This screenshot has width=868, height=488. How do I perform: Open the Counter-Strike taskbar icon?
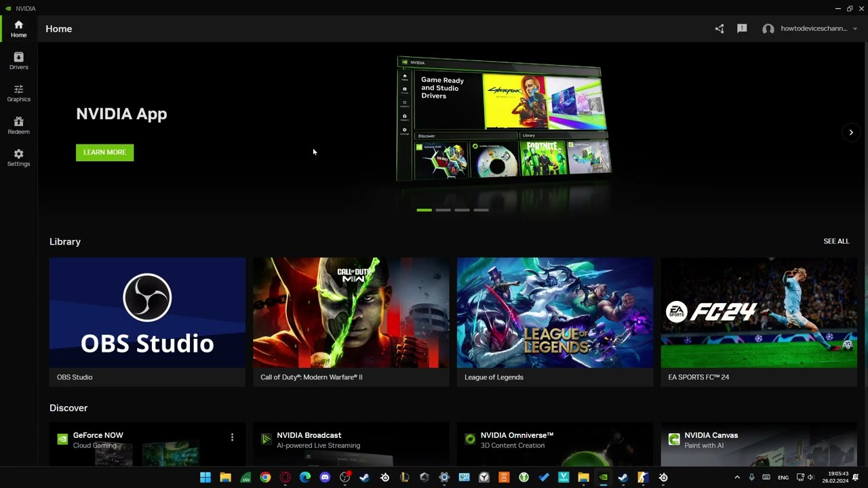point(643,477)
